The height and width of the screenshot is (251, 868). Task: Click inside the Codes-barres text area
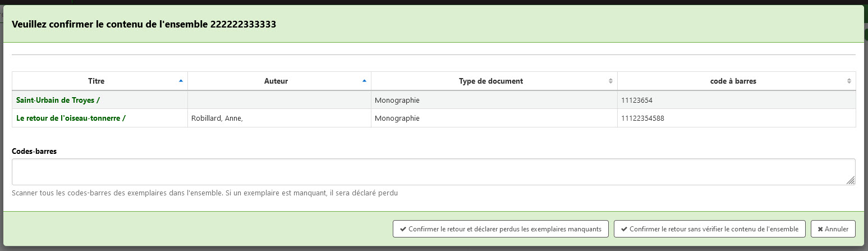coord(433,172)
